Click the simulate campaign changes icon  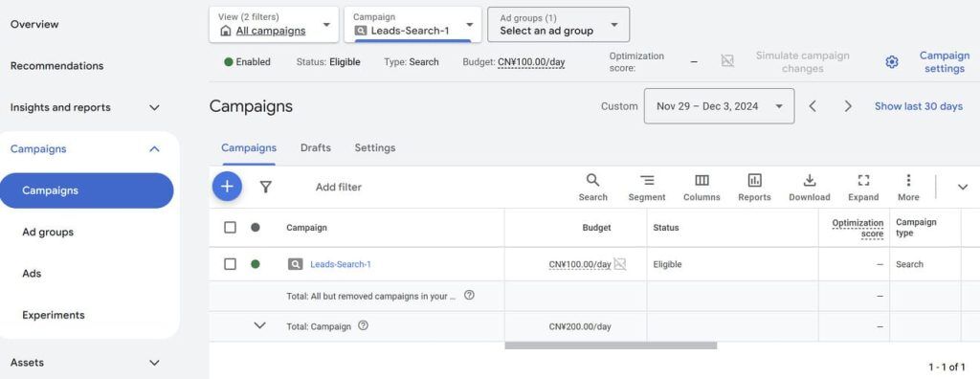pyautogui.click(x=727, y=60)
